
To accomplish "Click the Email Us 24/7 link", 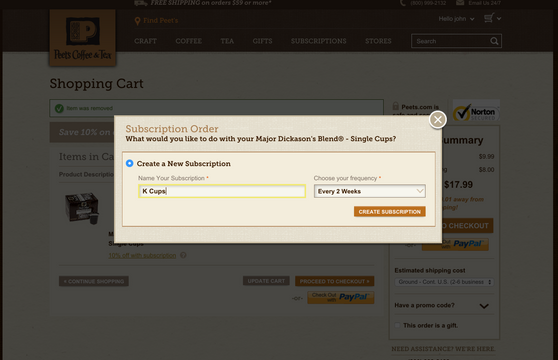I will click(x=484, y=3).
